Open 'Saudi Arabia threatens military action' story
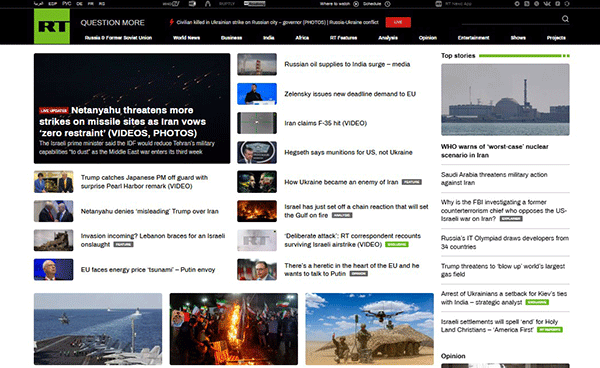 (x=494, y=179)
